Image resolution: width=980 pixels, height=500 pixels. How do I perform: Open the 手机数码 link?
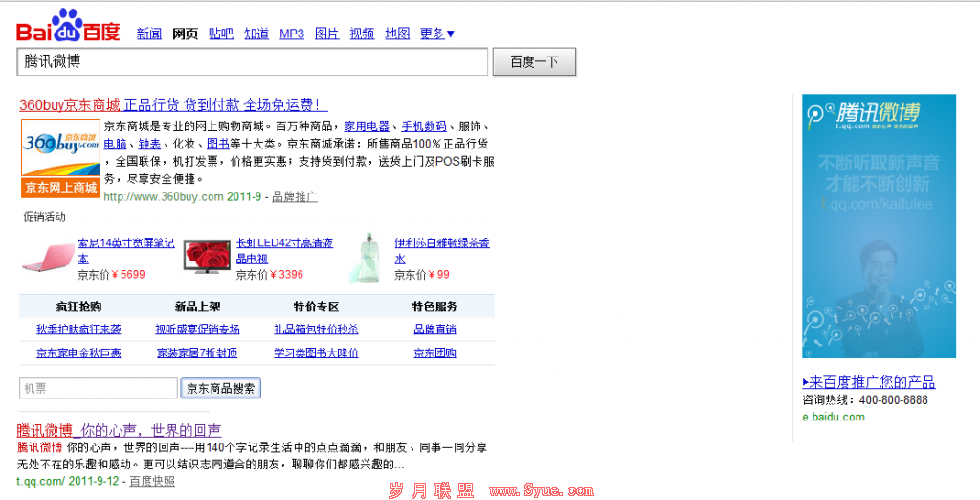(x=424, y=126)
